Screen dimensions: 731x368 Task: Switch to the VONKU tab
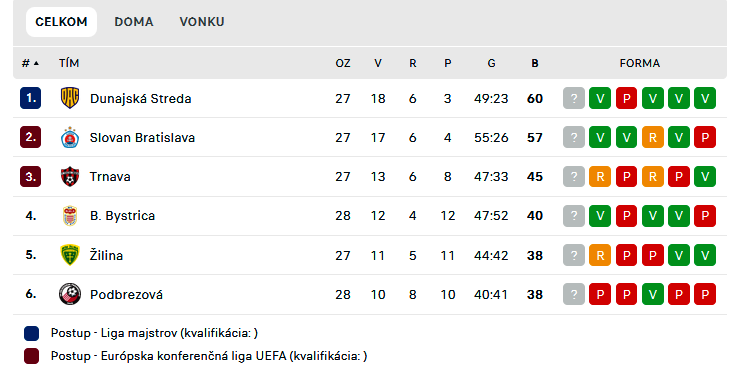coord(202,22)
